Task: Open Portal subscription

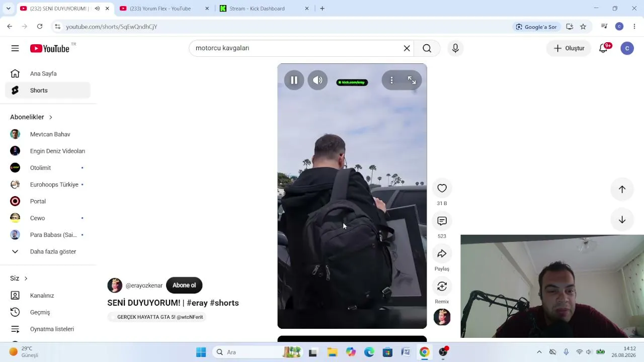Action: pos(48,201)
